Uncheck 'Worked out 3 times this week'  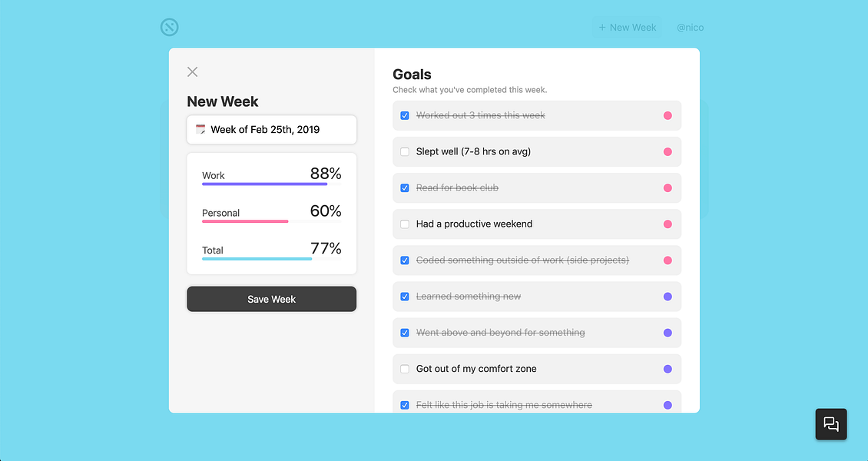tap(405, 116)
